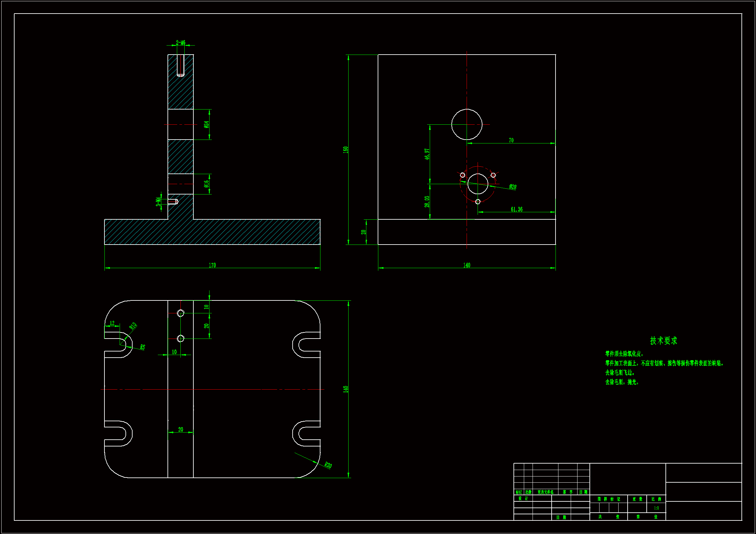Click the 技术要求 heading text
The height and width of the screenshot is (534, 756).
point(664,340)
